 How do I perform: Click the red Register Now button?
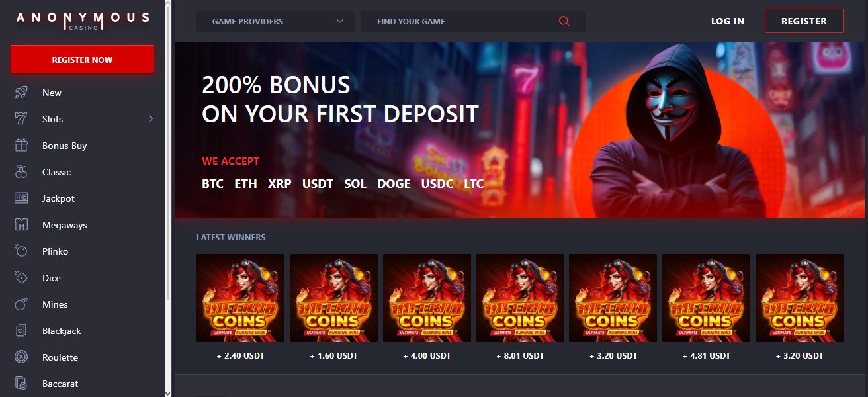[x=82, y=60]
